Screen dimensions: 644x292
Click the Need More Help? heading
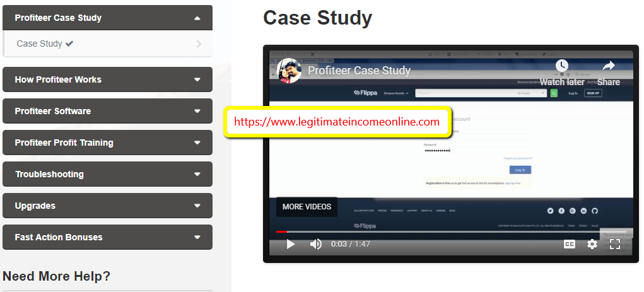pos(57,276)
